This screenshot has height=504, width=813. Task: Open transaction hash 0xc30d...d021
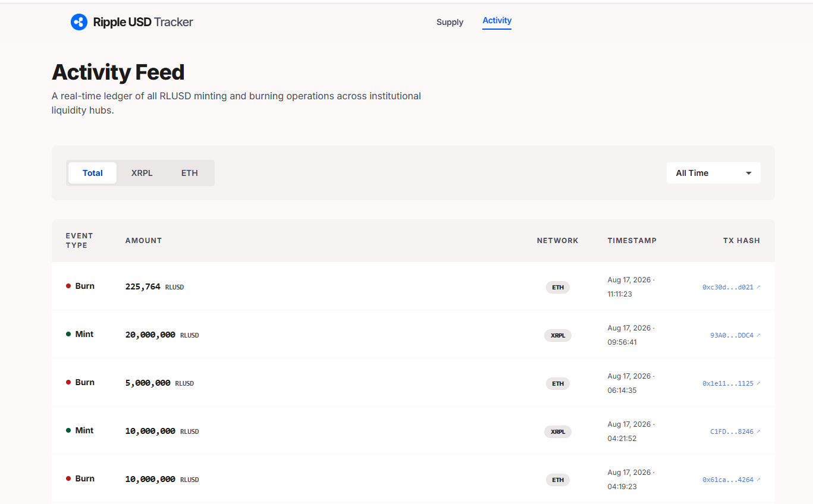(x=728, y=287)
